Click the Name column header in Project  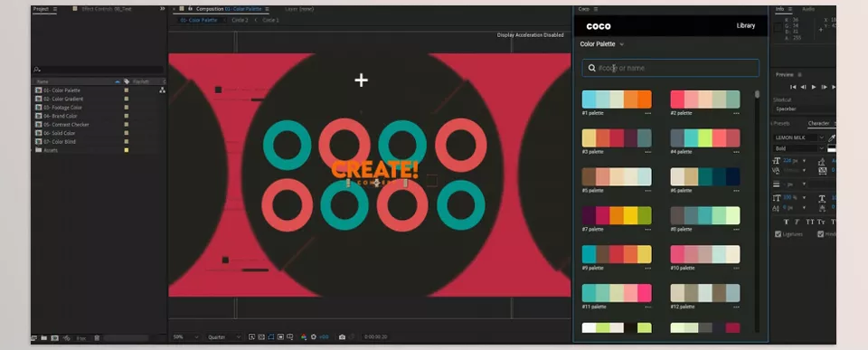click(42, 81)
